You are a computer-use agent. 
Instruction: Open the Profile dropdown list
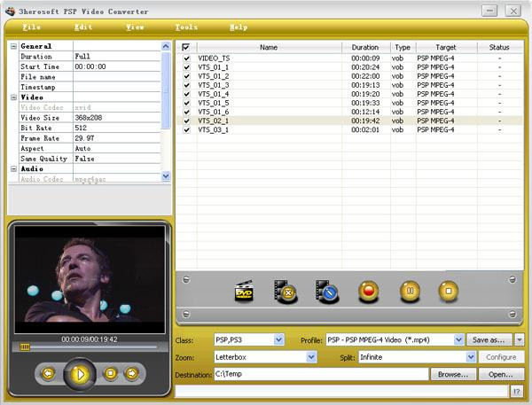tap(458, 339)
